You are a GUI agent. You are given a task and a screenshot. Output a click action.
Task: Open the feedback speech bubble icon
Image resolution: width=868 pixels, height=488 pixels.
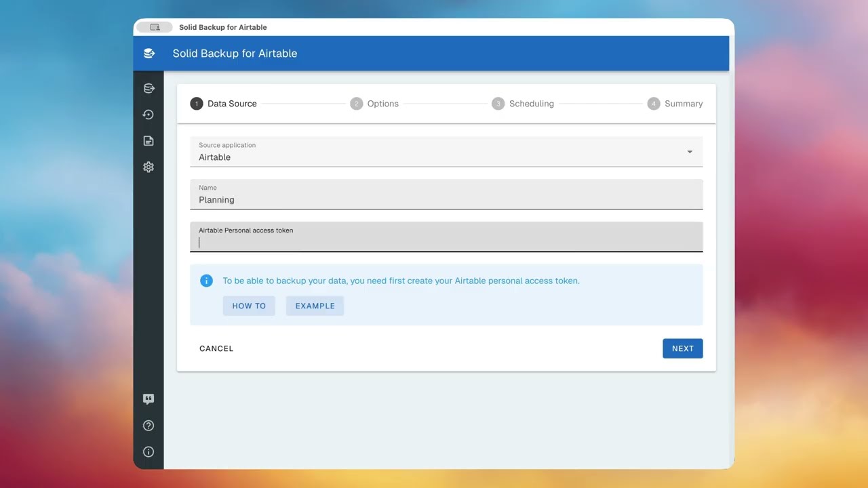(149, 399)
